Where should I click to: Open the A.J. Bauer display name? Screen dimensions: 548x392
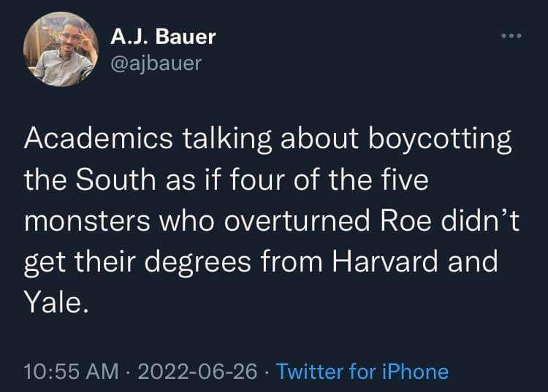coord(164,36)
